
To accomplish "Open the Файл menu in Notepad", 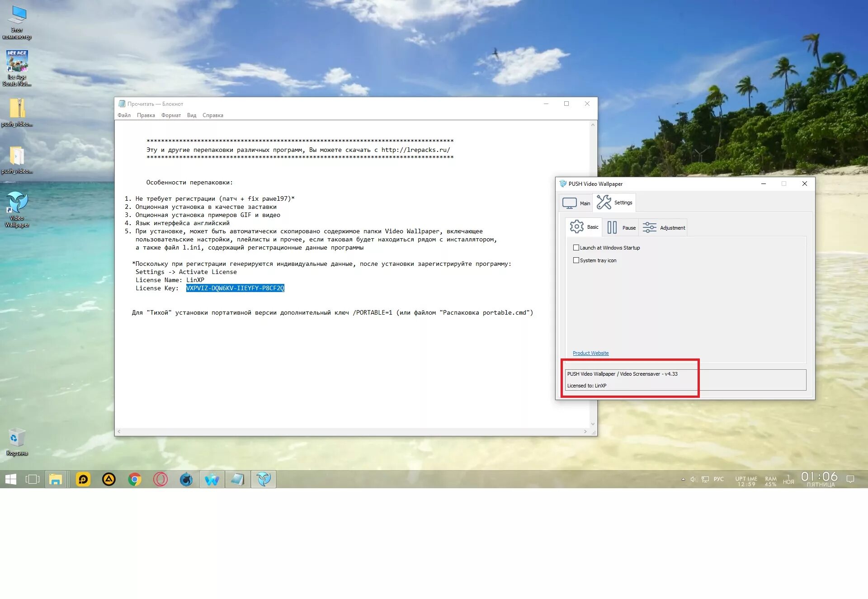I will click(124, 115).
